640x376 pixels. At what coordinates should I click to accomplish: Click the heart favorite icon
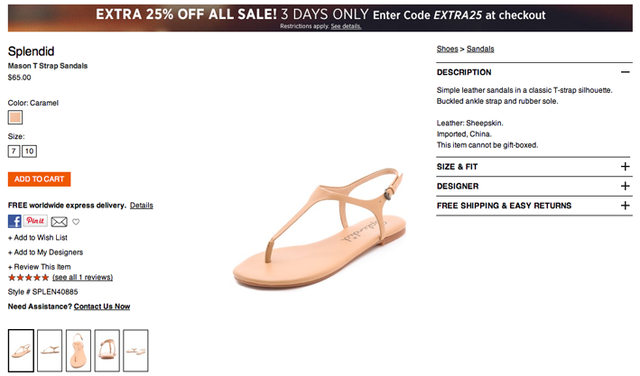point(76,222)
